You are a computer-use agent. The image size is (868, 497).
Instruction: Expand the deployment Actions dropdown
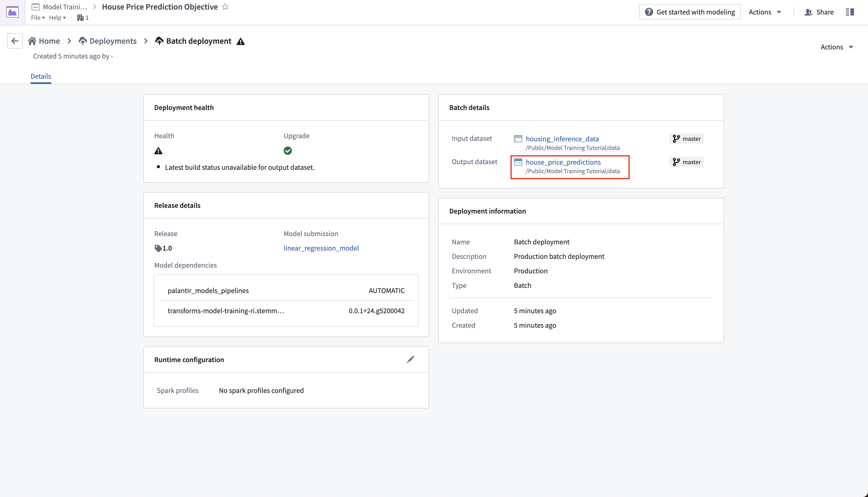click(x=837, y=47)
